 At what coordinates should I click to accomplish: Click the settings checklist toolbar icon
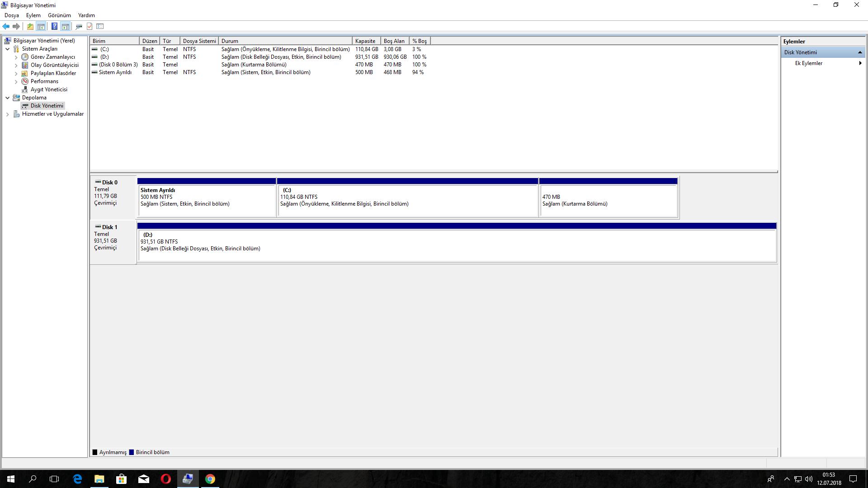point(100,26)
